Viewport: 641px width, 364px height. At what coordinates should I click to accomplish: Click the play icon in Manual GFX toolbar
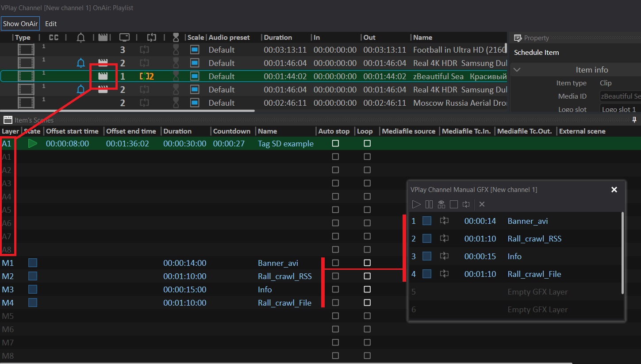(x=416, y=204)
